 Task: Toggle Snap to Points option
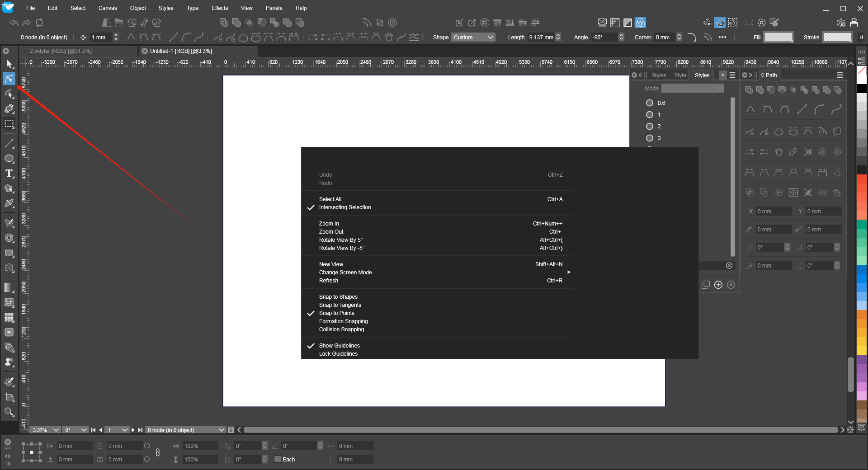[x=337, y=313]
